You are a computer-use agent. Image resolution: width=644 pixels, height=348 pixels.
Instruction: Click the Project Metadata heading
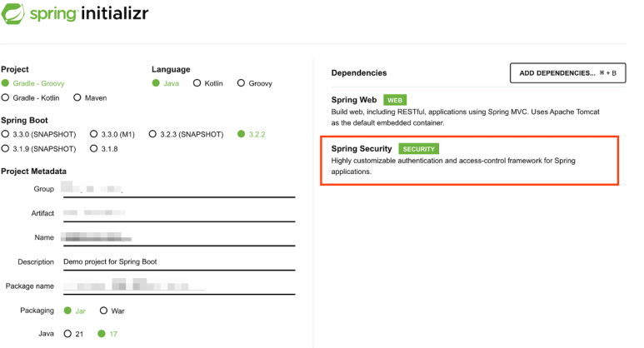[x=33, y=172]
